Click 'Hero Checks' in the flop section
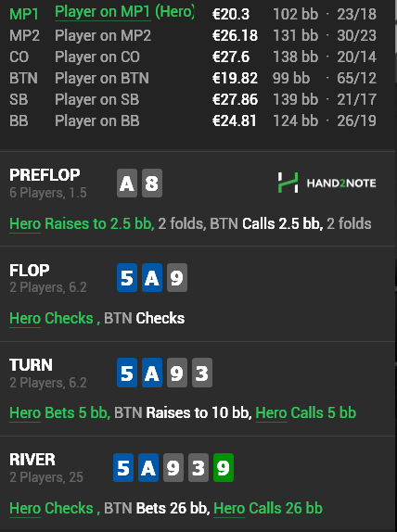 51,319
